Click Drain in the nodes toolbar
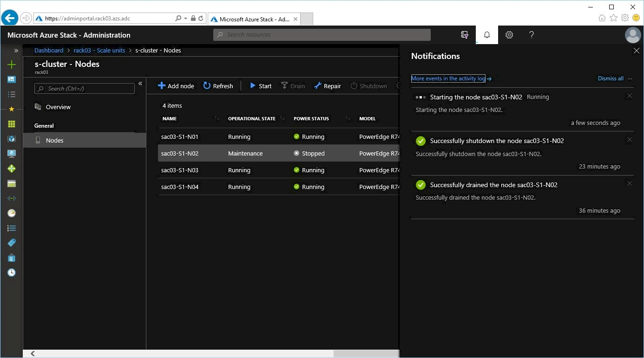 (293, 86)
